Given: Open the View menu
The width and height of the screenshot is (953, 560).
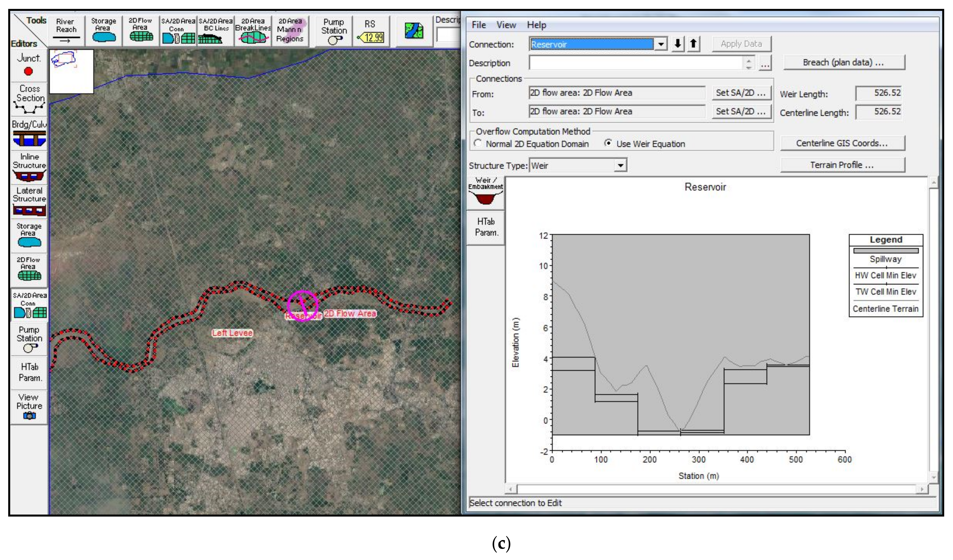Looking at the screenshot, I should (x=506, y=25).
